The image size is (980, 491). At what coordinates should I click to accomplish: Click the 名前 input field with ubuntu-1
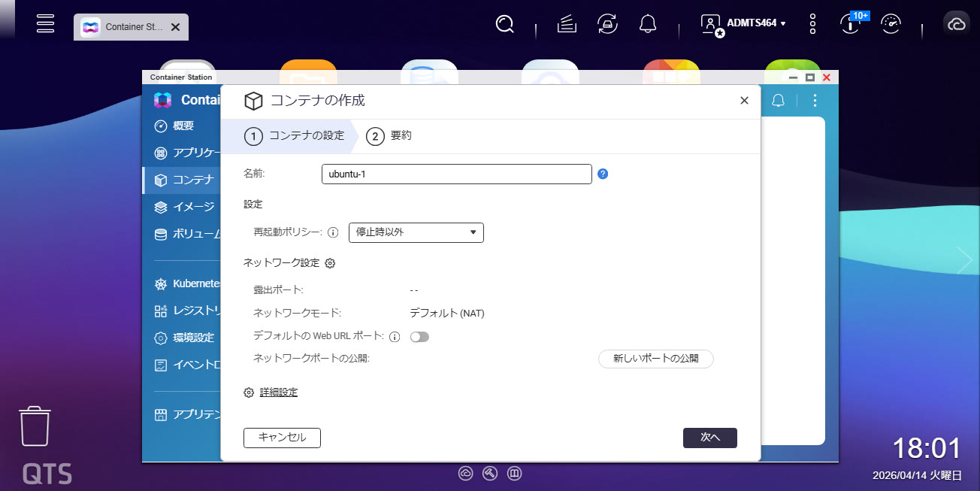tap(456, 174)
